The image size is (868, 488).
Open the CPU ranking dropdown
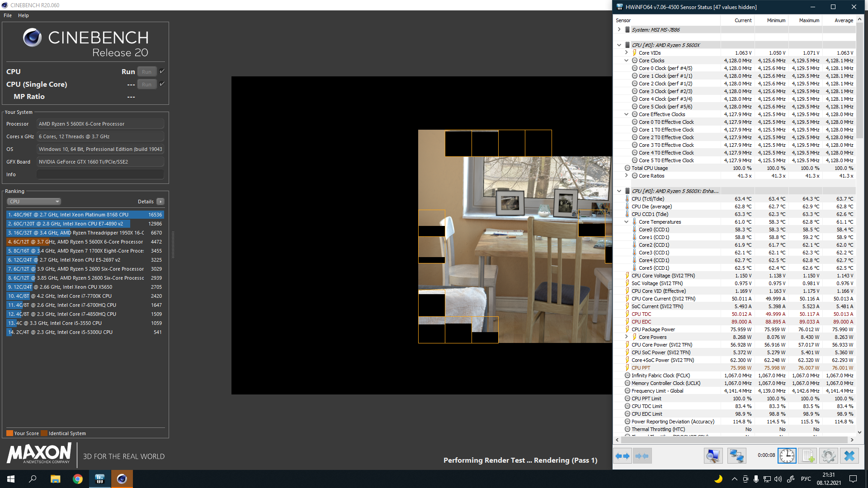click(x=34, y=202)
